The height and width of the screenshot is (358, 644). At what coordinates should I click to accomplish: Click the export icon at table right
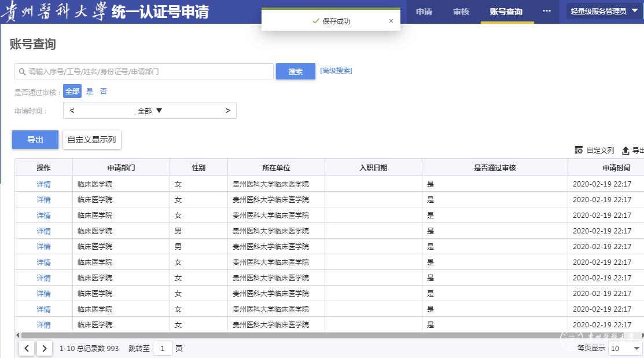coord(625,151)
